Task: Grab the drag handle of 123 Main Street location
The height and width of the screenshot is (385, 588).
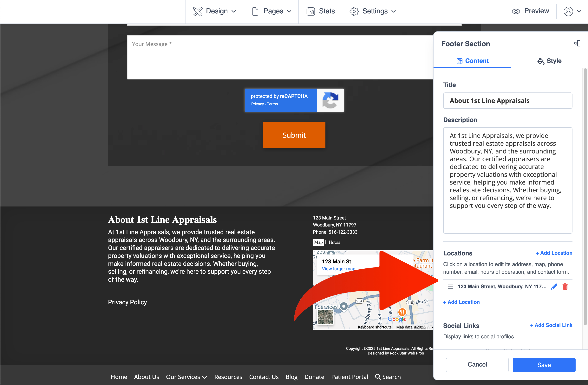Action: (451, 287)
